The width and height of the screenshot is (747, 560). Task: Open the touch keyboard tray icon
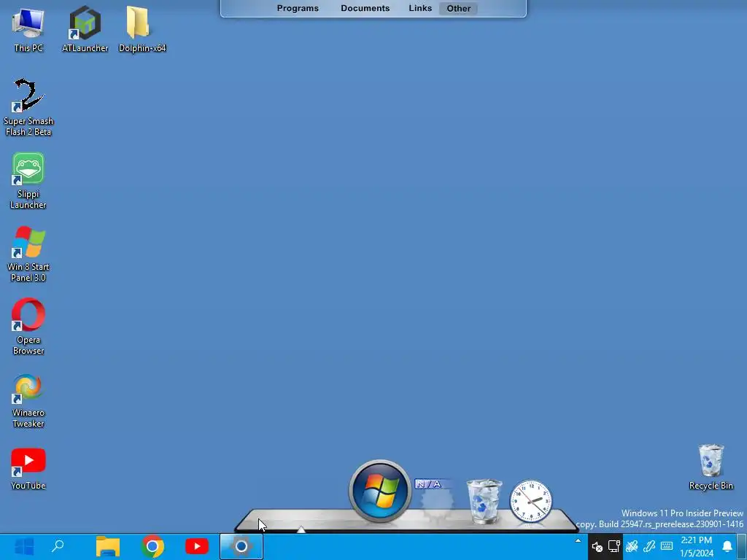[667, 545]
